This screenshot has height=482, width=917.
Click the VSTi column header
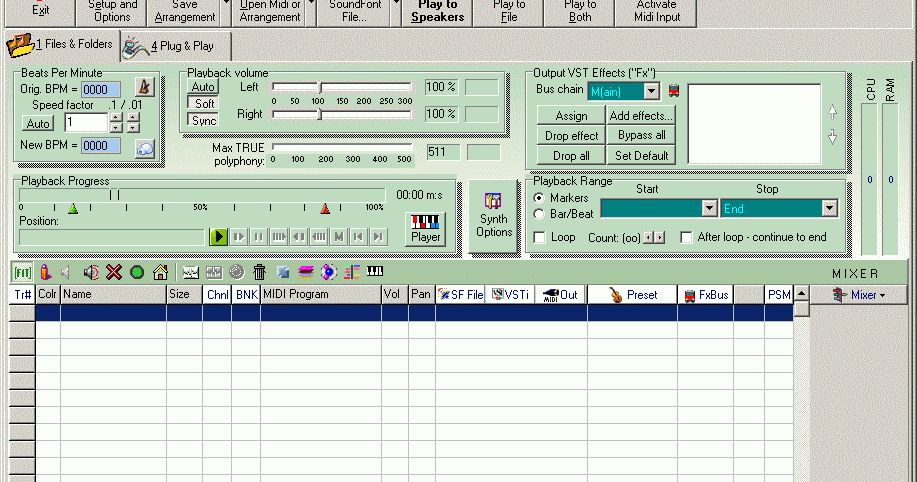(510, 295)
